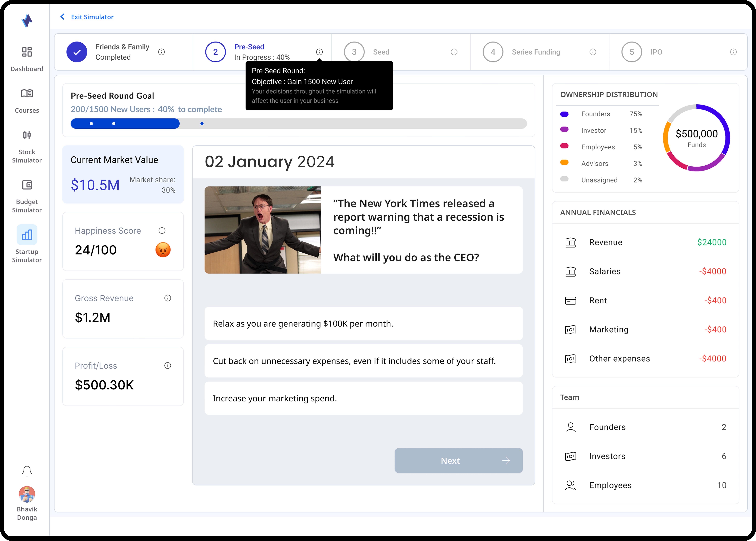Image resolution: width=756 pixels, height=541 pixels.
Task: Choose the 'Increase your marketing spend' option
Action: click(363, 398)
